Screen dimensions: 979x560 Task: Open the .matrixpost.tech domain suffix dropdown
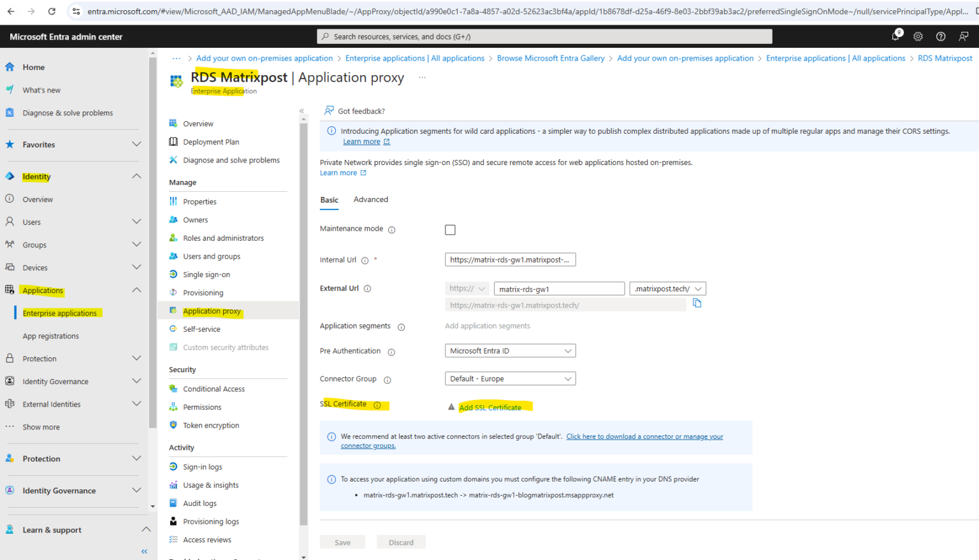pos(667,289)
